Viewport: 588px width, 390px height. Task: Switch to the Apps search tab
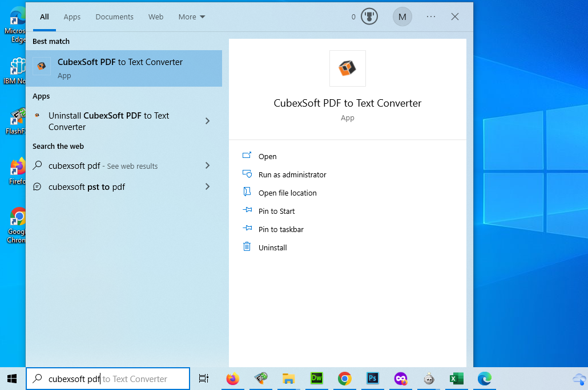[x=72, y=17]
